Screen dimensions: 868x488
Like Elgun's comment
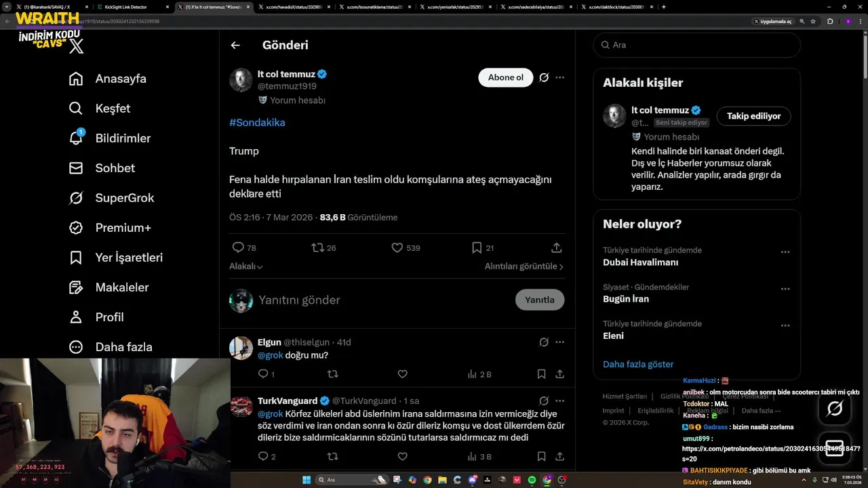click(x=402, y=374)
